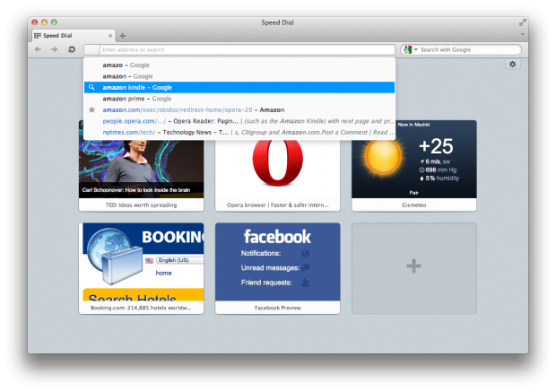Open a new tab with plus button

[123, 35]
